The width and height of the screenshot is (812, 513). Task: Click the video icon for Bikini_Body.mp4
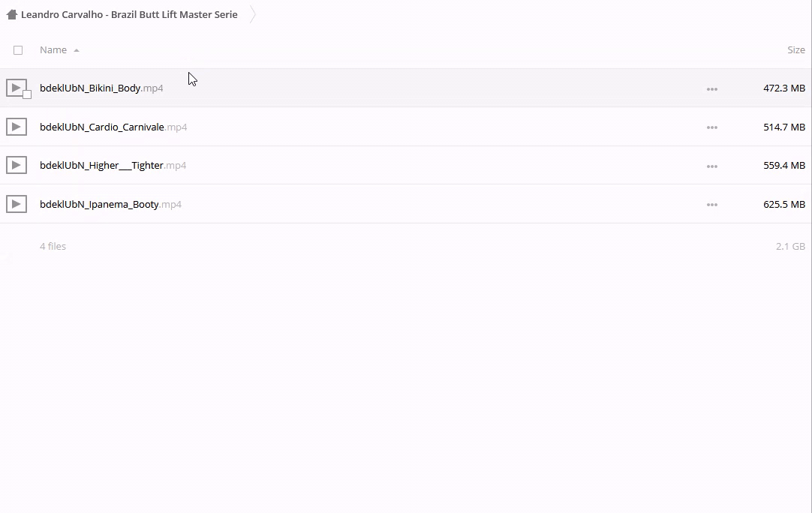click(x=15, y=87)
